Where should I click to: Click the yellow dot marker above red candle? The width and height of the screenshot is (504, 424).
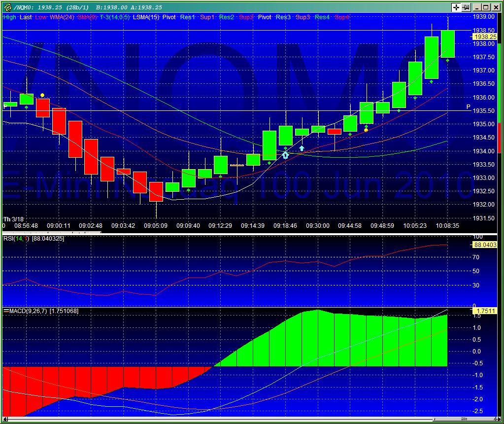[42, 95]
